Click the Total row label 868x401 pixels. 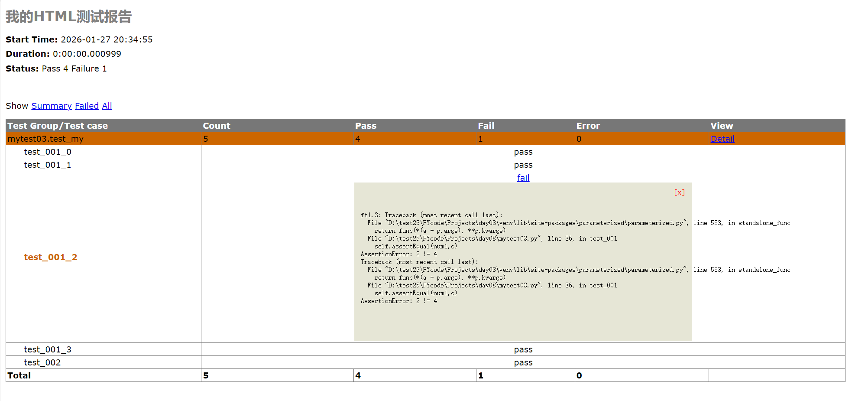click(x=19, y=375)
